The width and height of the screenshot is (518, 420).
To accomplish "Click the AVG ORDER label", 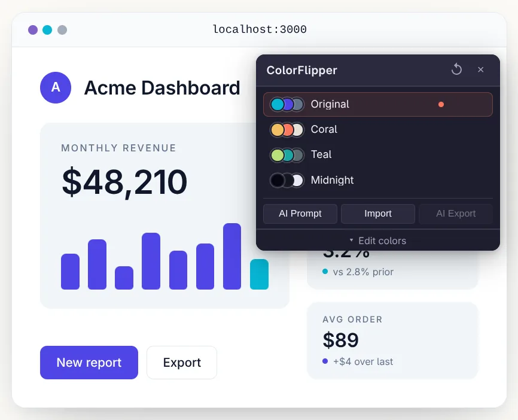I will [352, 319].
